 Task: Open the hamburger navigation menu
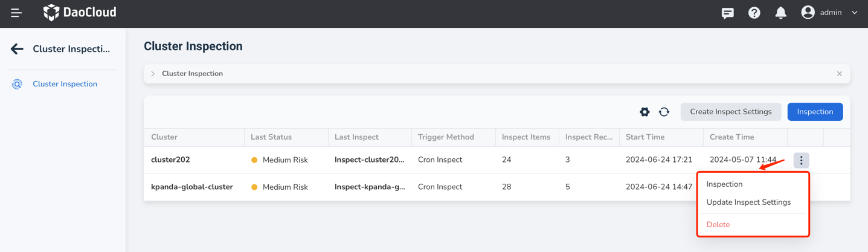click(x=16, y=13)
